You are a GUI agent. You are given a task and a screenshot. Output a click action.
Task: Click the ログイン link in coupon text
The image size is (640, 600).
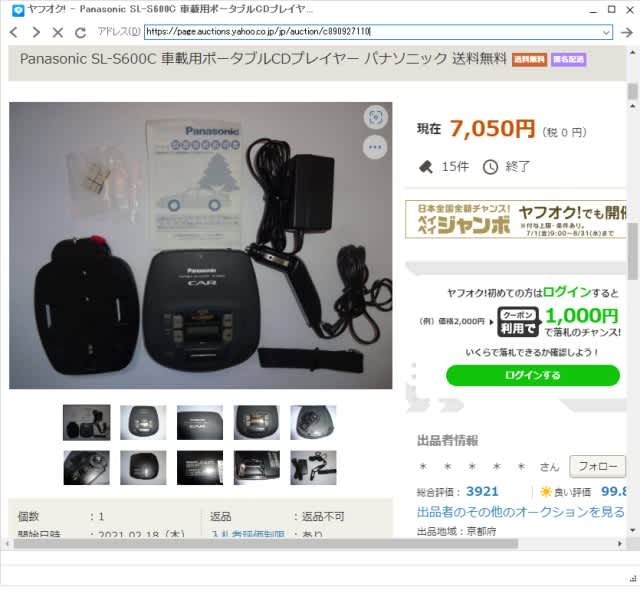click(x=567, y=292)
